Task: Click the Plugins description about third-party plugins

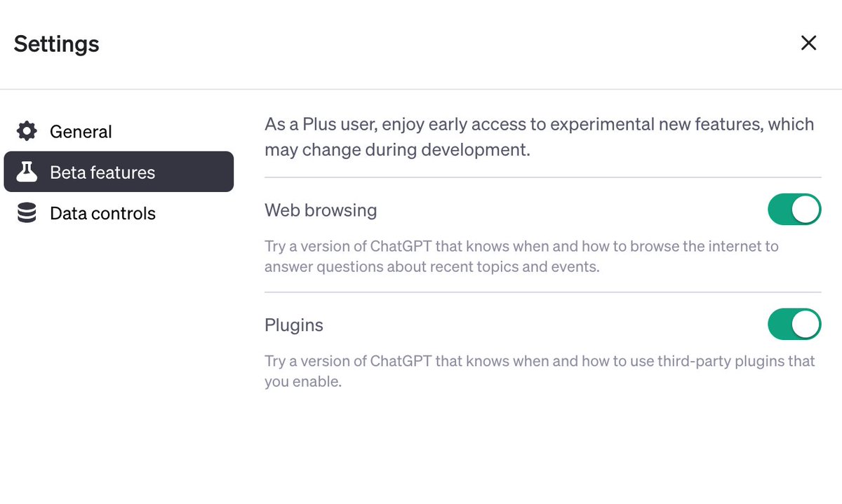Action: pos(540,372)
